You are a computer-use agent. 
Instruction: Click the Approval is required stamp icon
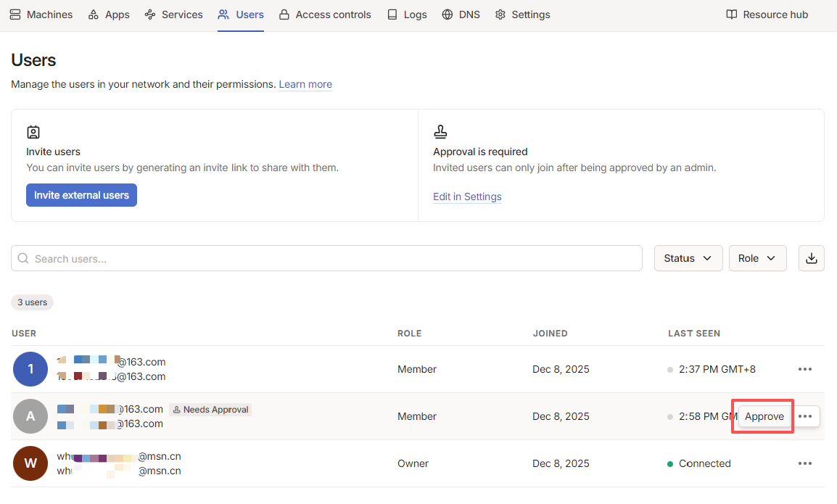coord(440,131)
